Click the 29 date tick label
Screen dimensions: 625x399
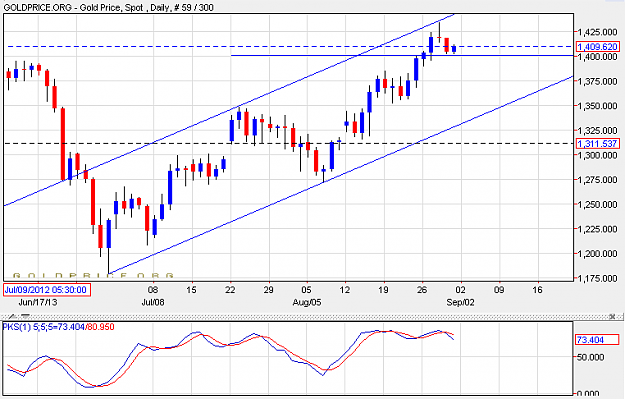[268, 290]
